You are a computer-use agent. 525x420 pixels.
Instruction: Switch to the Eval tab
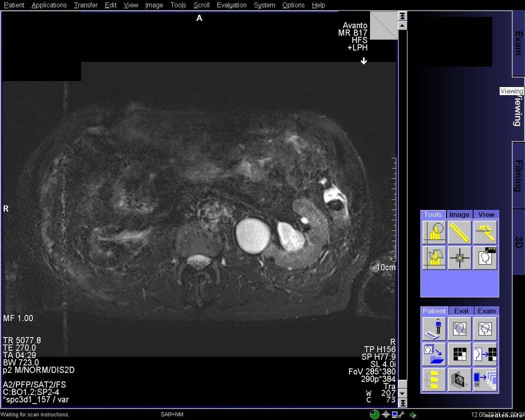click(461, 311)
